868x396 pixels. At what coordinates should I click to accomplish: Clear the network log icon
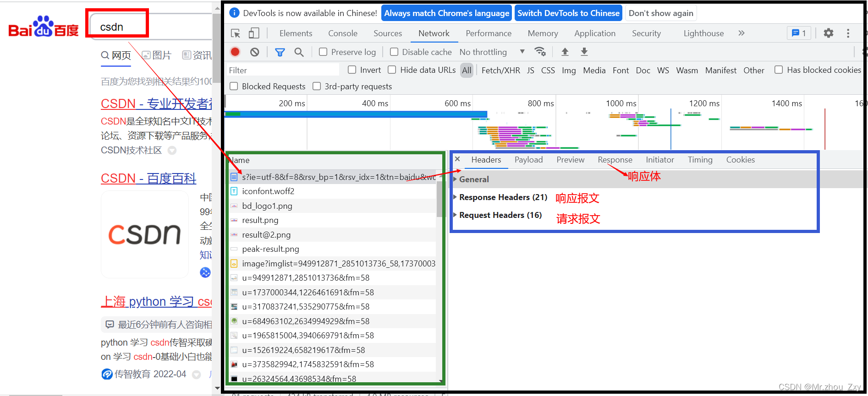pyautogui.click(x=255, y=52)
